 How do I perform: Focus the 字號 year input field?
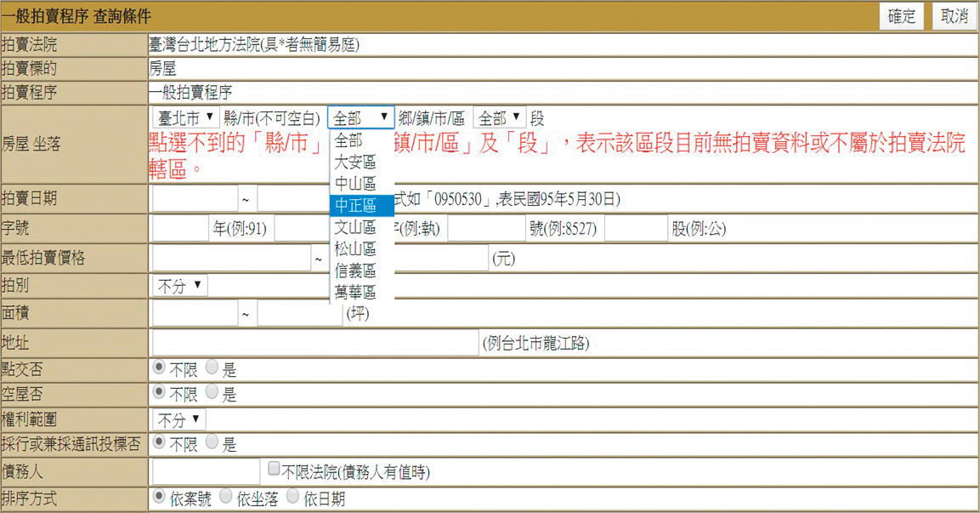180,228
